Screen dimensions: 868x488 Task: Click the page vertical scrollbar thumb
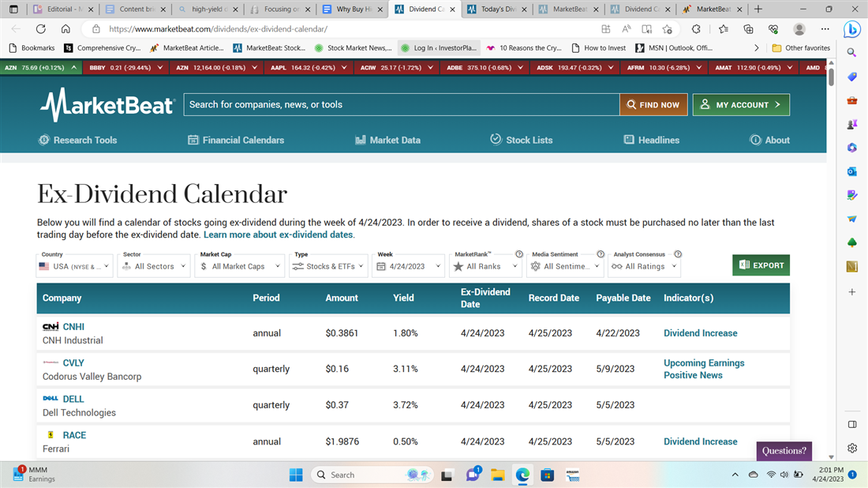(x=831, y=76)
